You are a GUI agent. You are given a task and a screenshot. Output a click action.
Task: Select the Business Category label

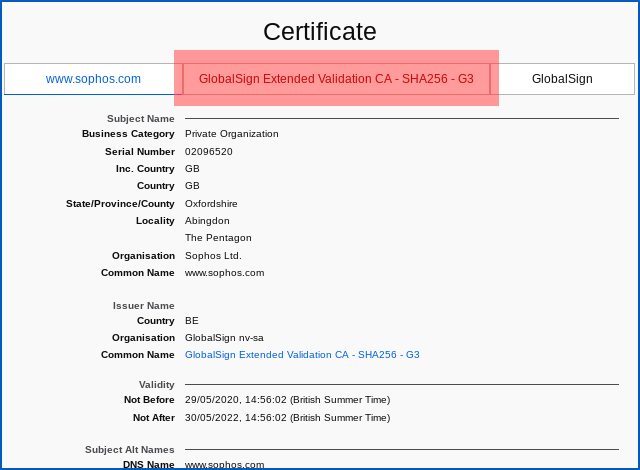[128, 134]
